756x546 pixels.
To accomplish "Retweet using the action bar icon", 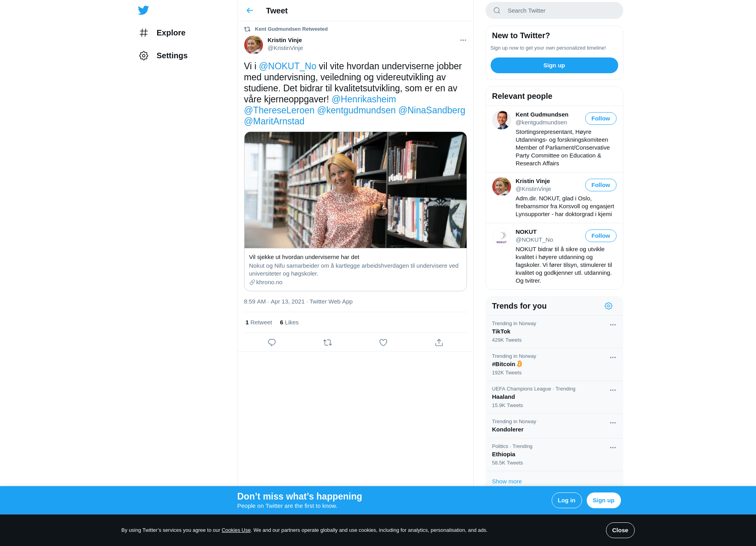I will point(328,342).
